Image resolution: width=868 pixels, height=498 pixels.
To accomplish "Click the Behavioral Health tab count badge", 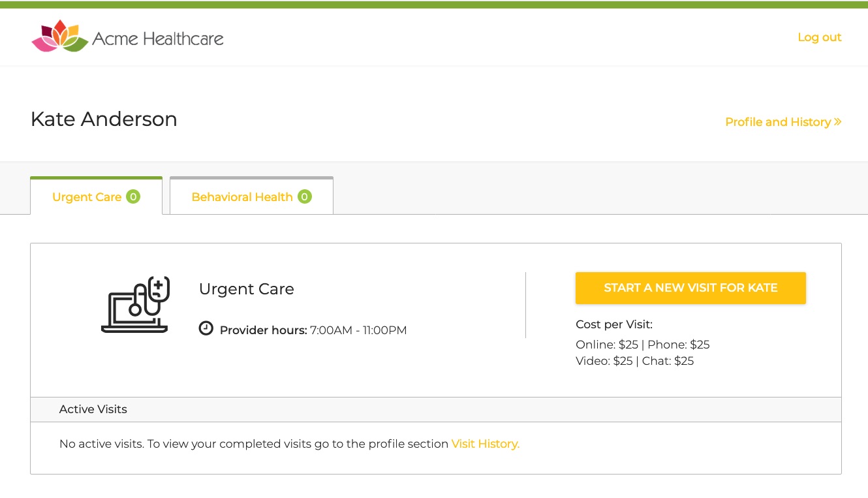I will pyautogui.click(x=304, y=196).
